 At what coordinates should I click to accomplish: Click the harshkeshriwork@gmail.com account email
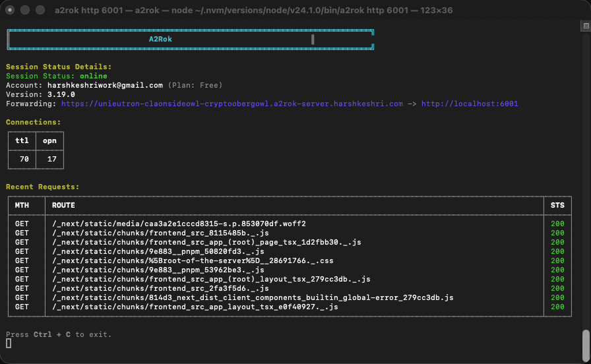pyautogui.click(x=105, y=85)
